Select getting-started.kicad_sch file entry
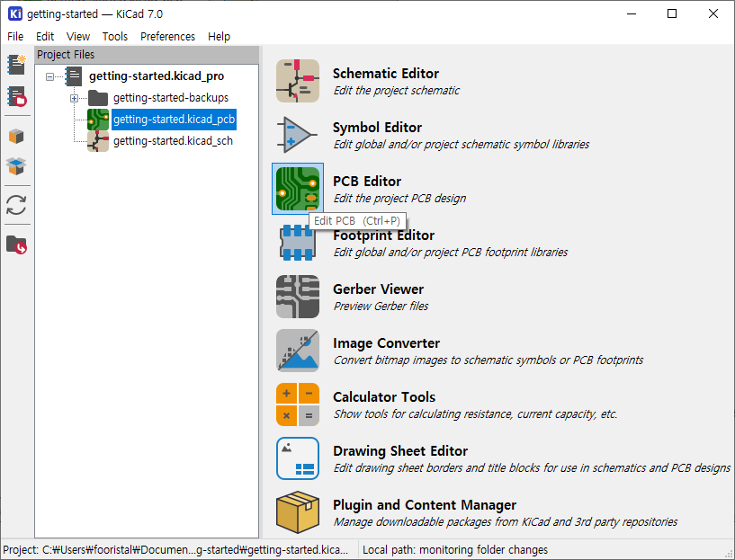This screenshot has height=560, width=735. (x=173, y=141)
